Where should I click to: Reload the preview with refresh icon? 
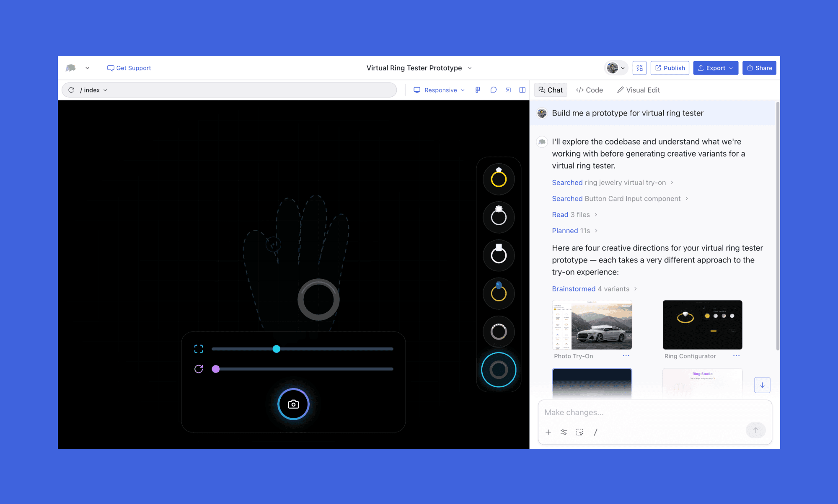click(71, 90)
